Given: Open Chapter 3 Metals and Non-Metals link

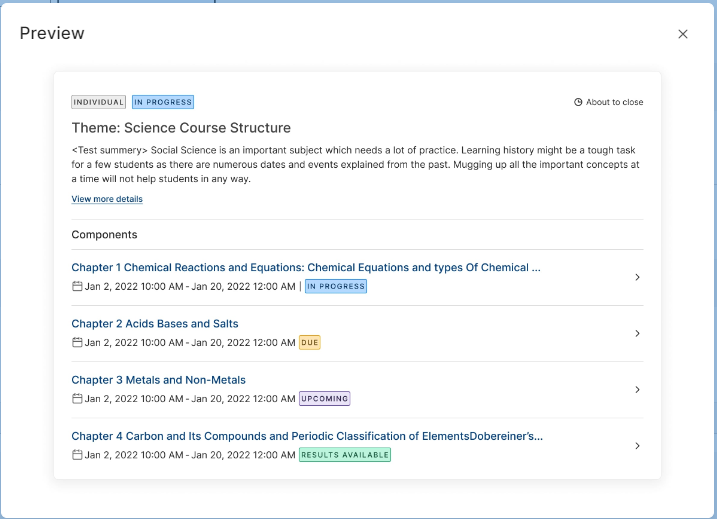Looking at the screenshot, I should tap(158, 380).
